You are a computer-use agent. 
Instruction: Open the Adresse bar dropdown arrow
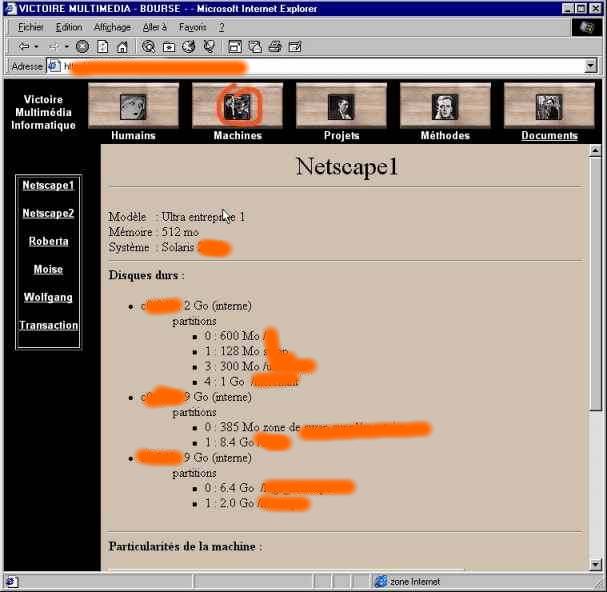click(x=590, y=66)
